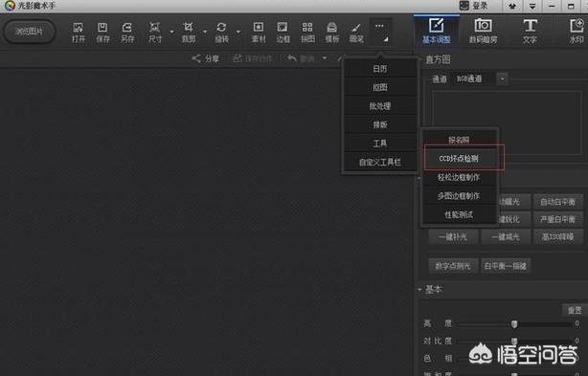The image size is (588, 376).
Task: Select CCD坏点检测 in the tools submenu
Action: click(459, 159)
